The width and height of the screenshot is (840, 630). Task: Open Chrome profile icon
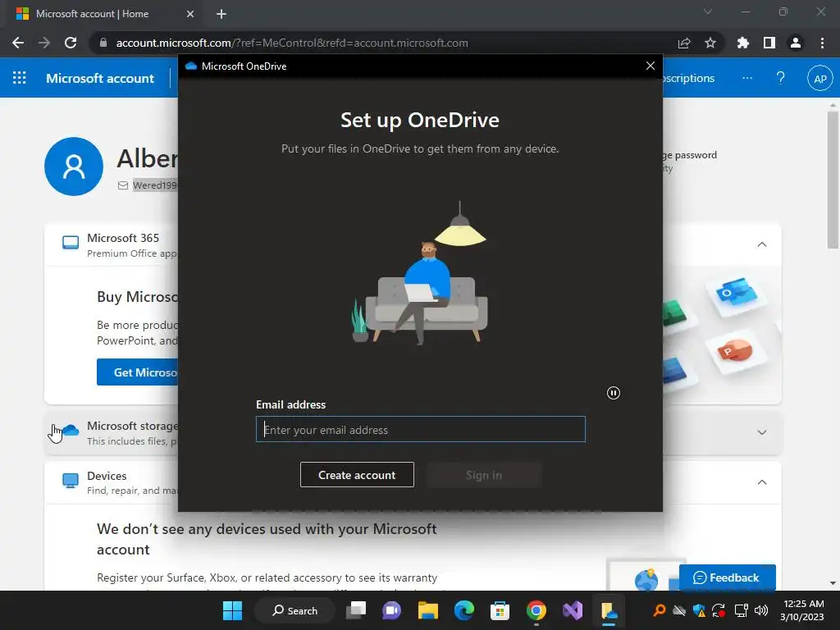coord(796,43)
